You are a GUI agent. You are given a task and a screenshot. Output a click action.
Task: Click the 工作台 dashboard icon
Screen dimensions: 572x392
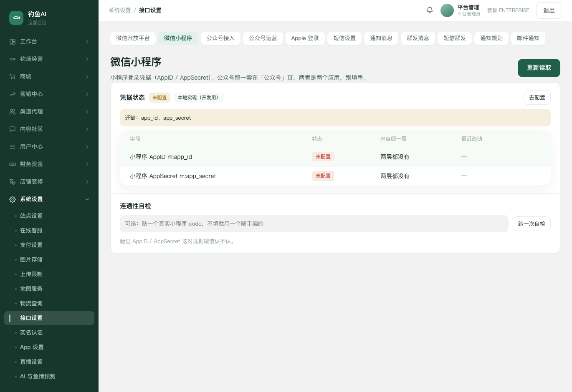click(x=13, y=42)
